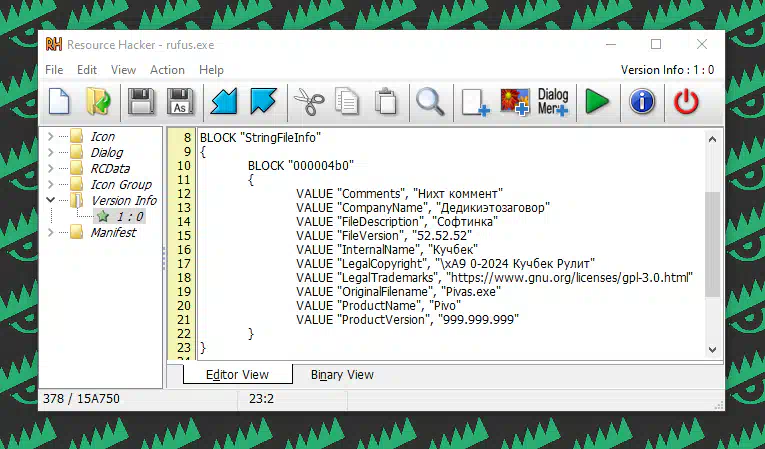Viewport: 765px width, 449px height.
Task: Click the Manifest folder icon
Action: (76, 232)
